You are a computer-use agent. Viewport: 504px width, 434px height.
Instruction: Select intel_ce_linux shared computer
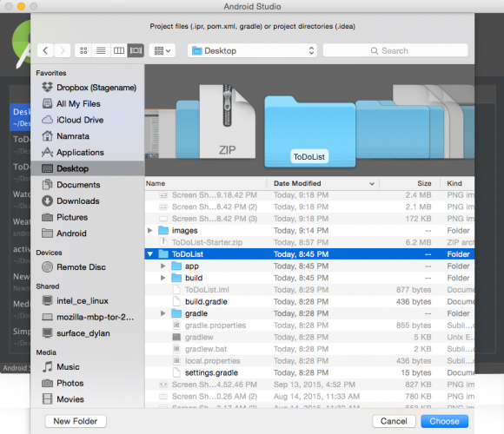(88, 301)
